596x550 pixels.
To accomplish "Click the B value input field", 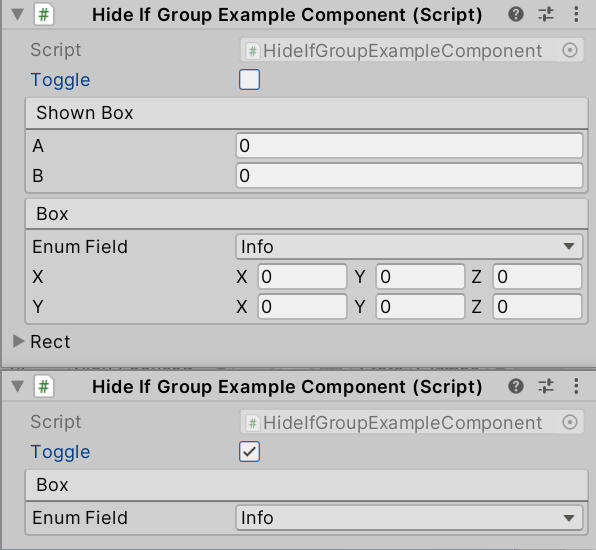I will (x=409, y=176).
